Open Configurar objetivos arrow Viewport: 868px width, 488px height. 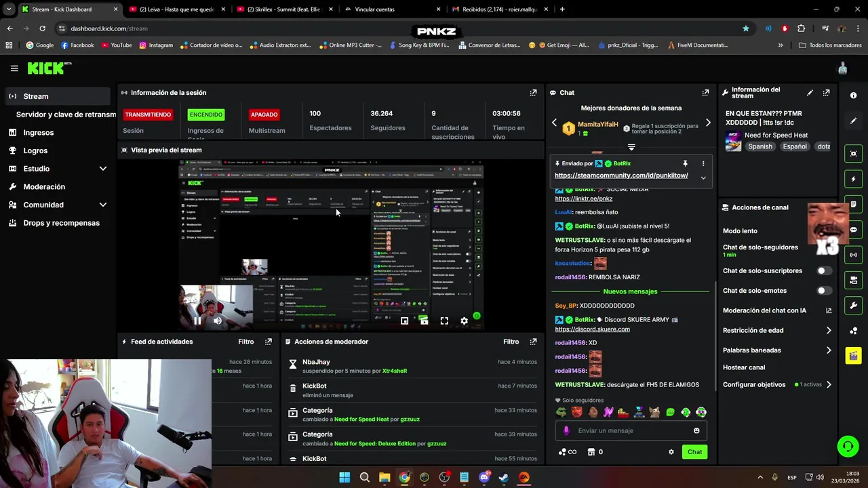click(829, 385)
